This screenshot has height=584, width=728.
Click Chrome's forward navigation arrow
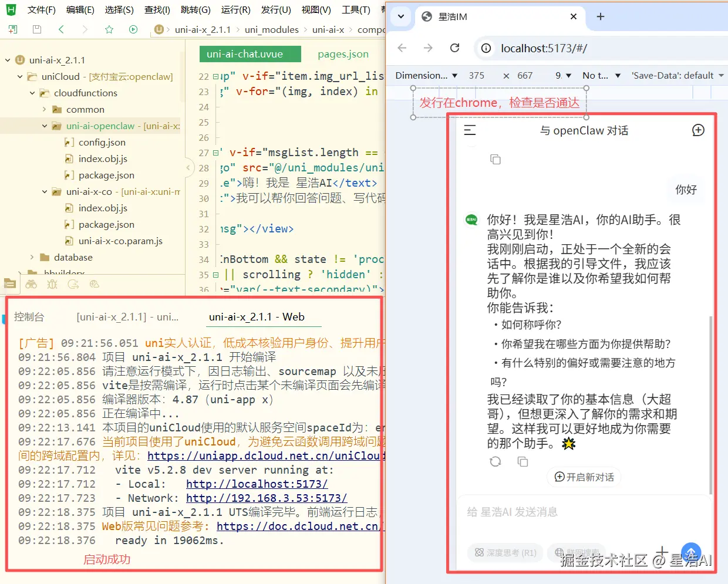click(428, 48)
